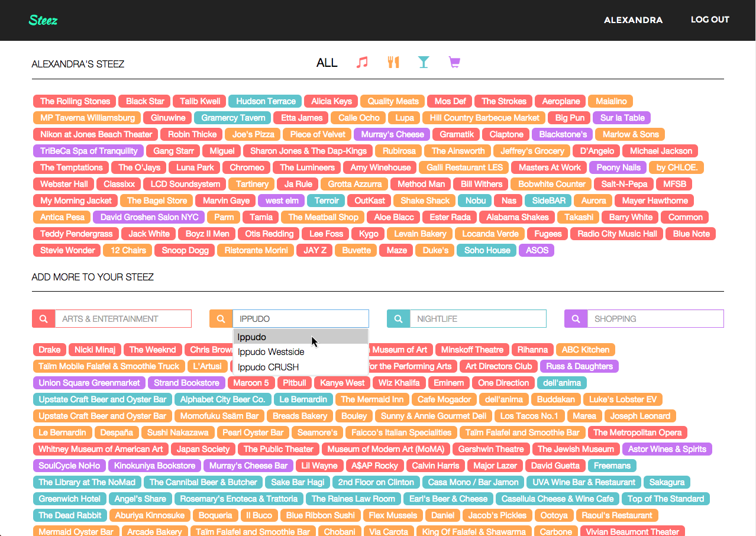Click the Murray's Cheese tag in your steez

392,134
